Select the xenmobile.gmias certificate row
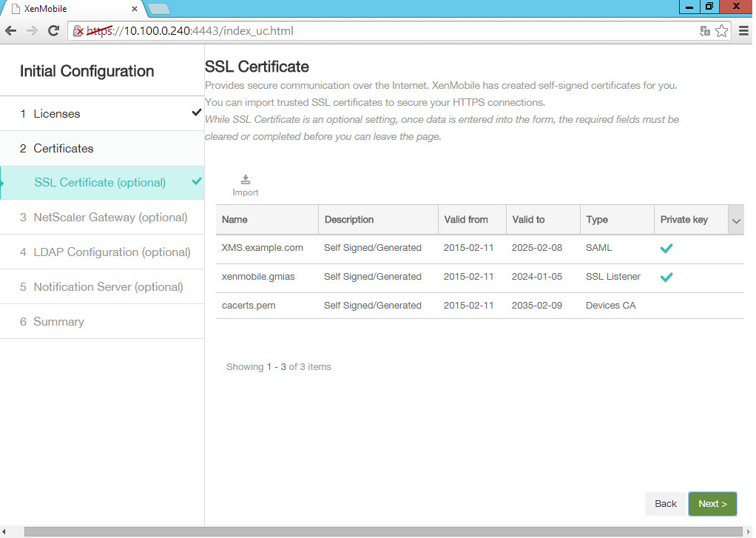 tap(480, 278)
